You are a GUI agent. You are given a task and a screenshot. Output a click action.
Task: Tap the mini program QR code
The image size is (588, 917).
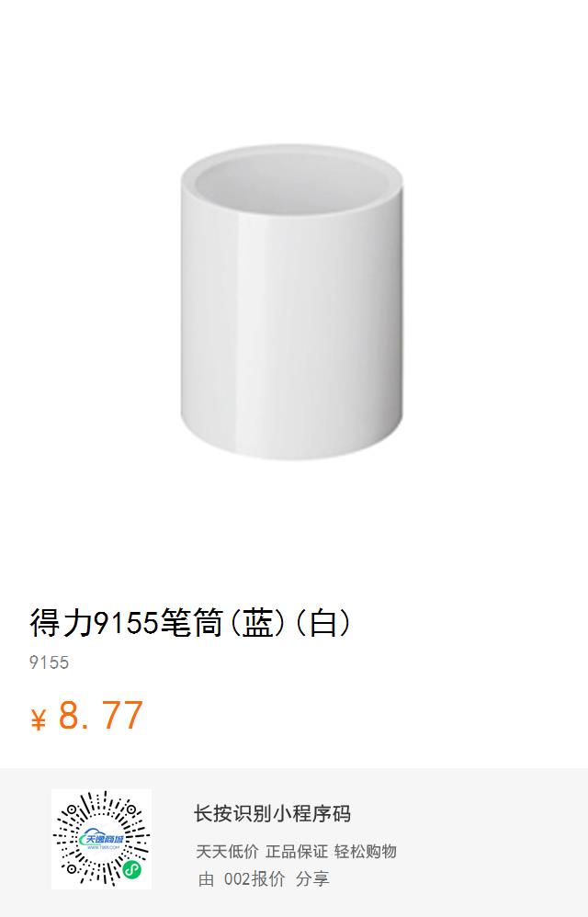coord(101,839)
